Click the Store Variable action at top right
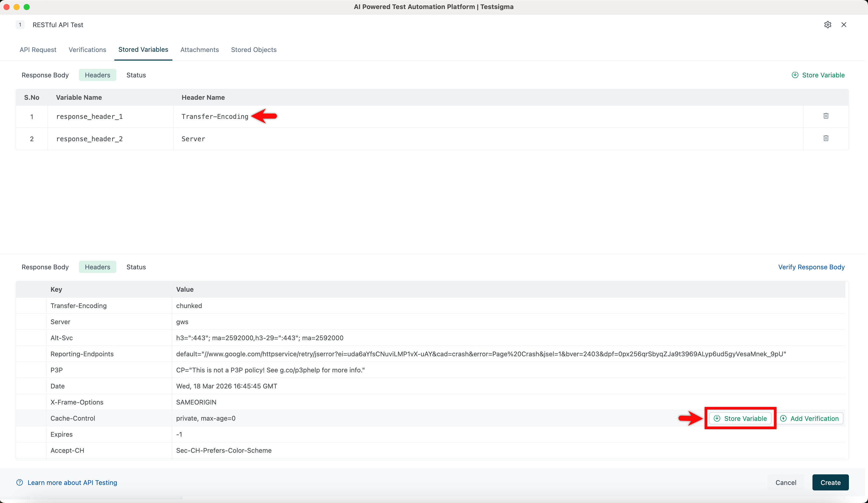Viewport: 868px width, 503px height. tap(818, 75)
